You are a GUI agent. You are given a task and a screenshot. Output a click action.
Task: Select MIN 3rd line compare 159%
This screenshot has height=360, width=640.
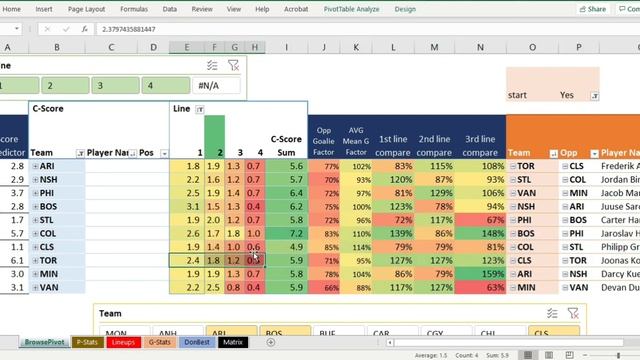480,274
